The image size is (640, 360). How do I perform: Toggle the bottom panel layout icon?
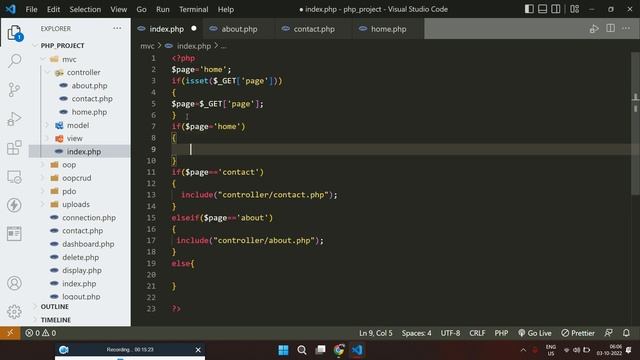point(542,9)
